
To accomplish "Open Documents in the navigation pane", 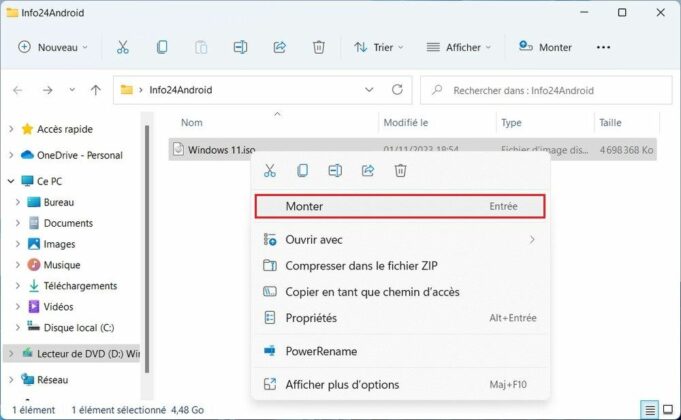I will click(68, 223).
